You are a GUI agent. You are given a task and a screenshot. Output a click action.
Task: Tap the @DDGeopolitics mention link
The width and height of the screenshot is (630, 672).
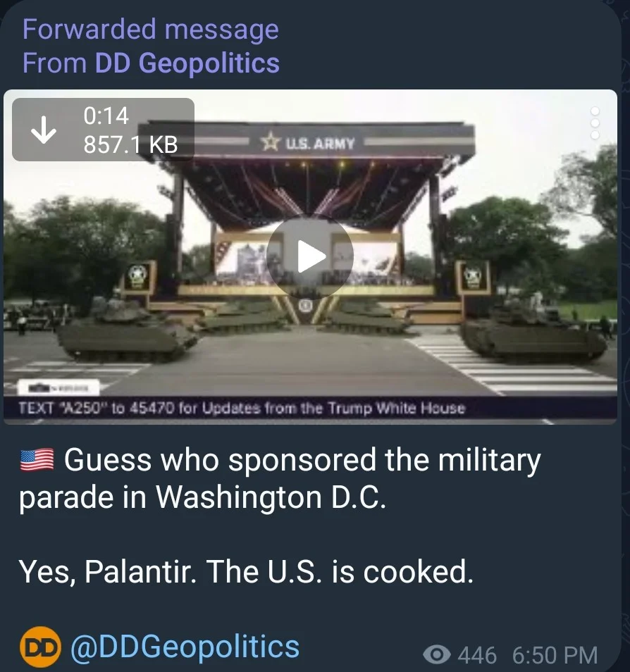coord(185,646)
